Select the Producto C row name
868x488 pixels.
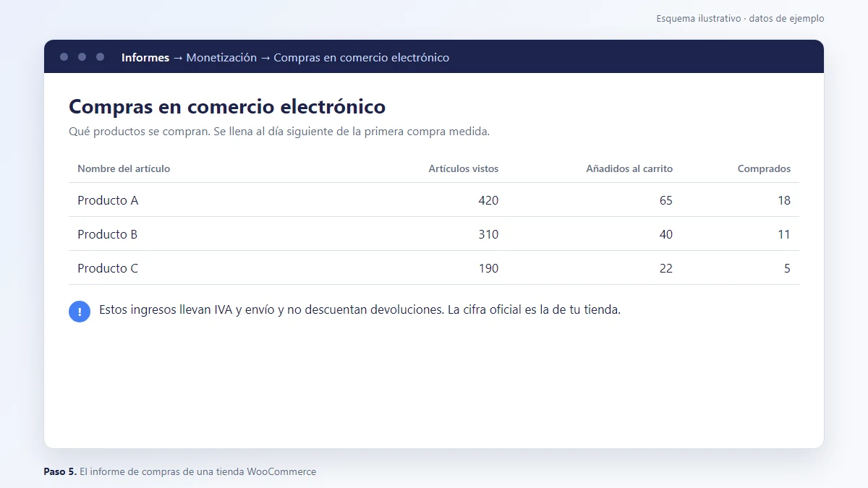point(108,268)
